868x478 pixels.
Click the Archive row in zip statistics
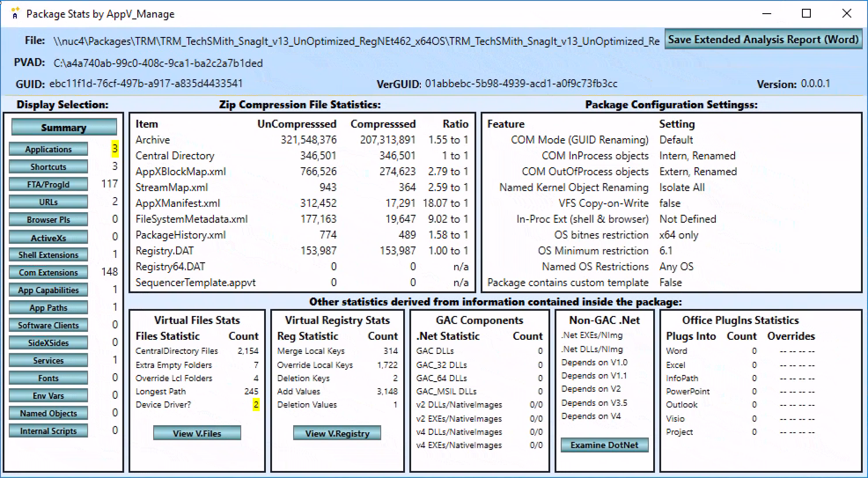[302, 140]
